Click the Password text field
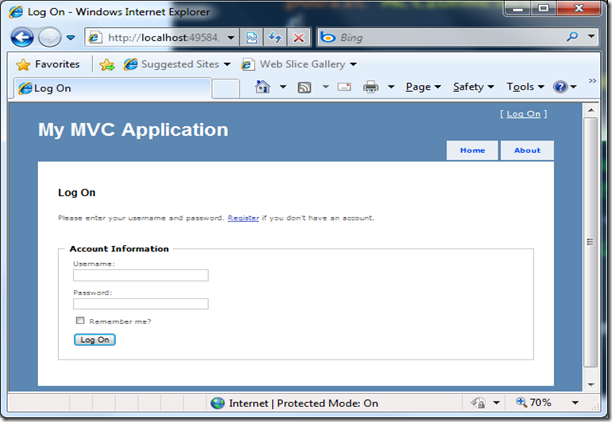This screenshot has width=612, height=422. [141, 304]
